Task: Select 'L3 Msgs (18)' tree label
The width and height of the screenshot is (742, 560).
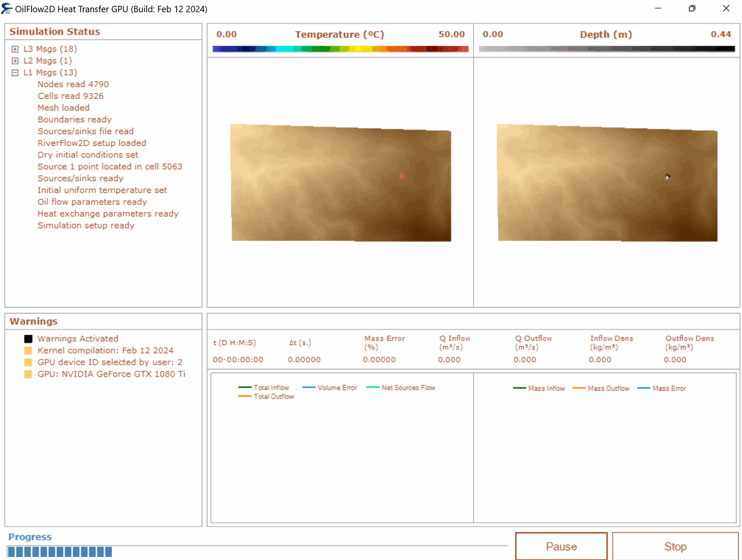Action: click(x=50, y=49)
